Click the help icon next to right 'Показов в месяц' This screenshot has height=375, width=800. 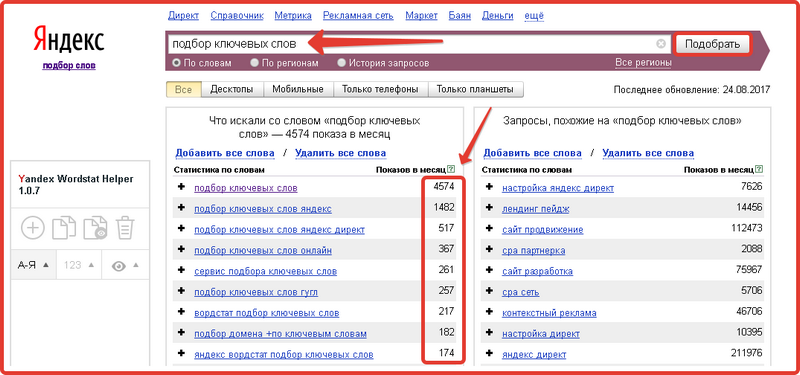click(760, 169)
